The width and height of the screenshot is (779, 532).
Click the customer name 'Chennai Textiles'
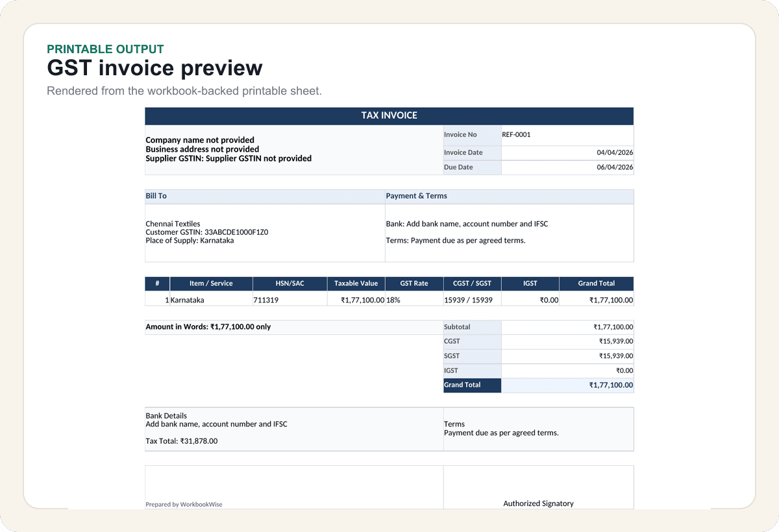tap(173, 224)
